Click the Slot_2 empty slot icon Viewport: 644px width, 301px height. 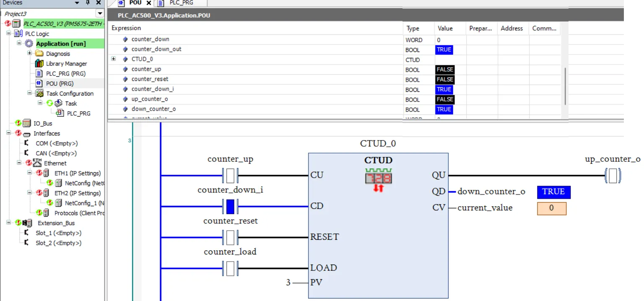tap(26, 243)
